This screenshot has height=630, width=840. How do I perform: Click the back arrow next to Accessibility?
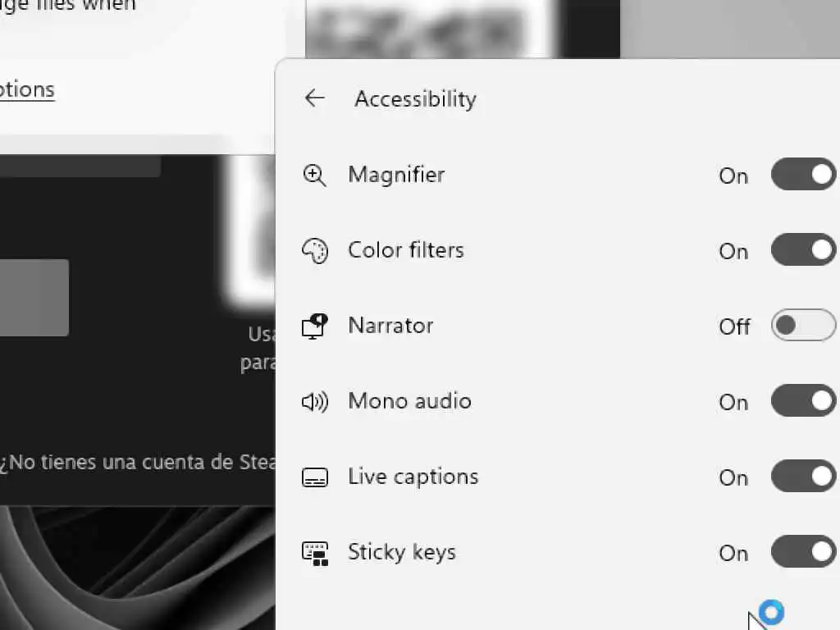(314, 98)
